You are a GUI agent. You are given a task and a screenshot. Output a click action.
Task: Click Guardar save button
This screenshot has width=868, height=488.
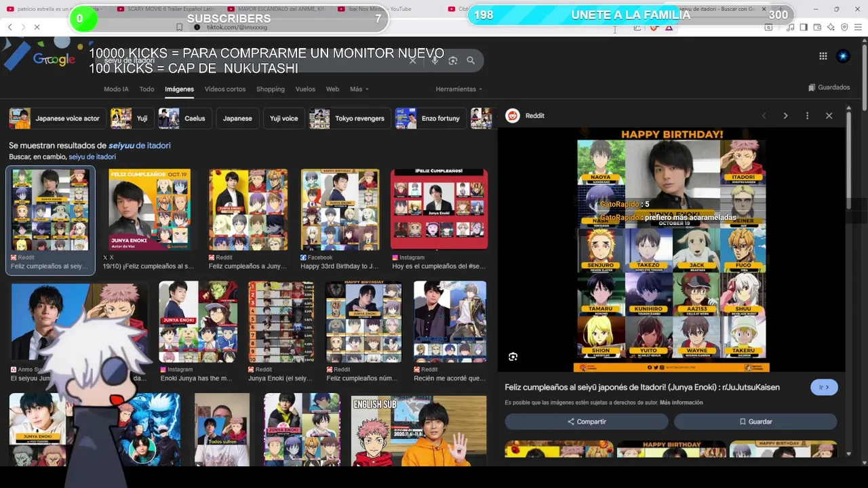click(x=755, y=422)
